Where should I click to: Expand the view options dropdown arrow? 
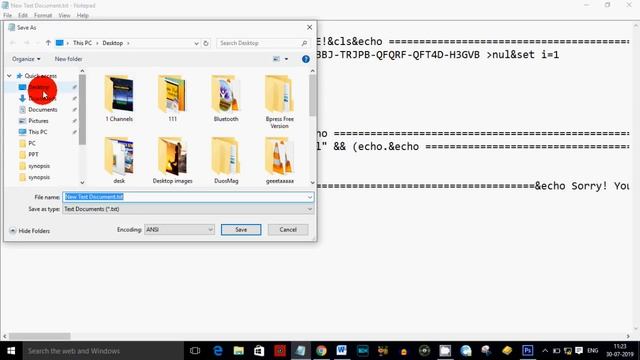tap(286, 59)
